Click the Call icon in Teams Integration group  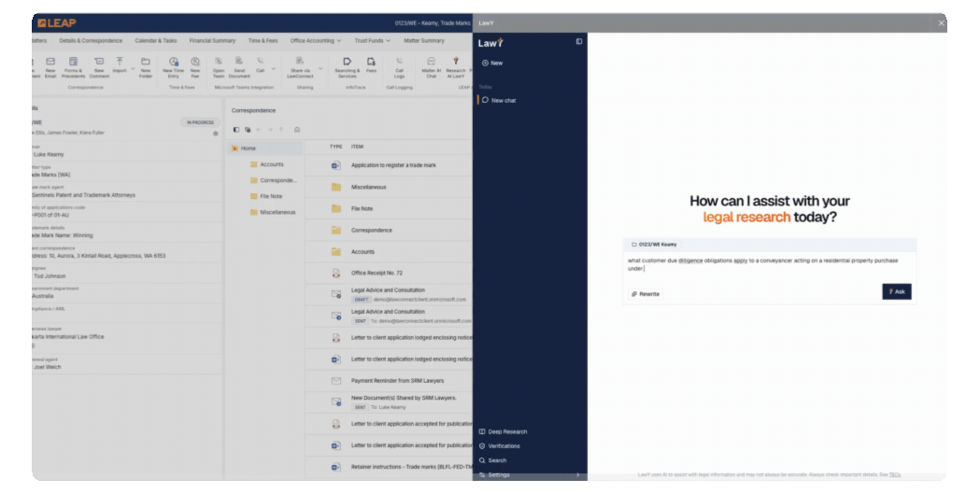260,62
